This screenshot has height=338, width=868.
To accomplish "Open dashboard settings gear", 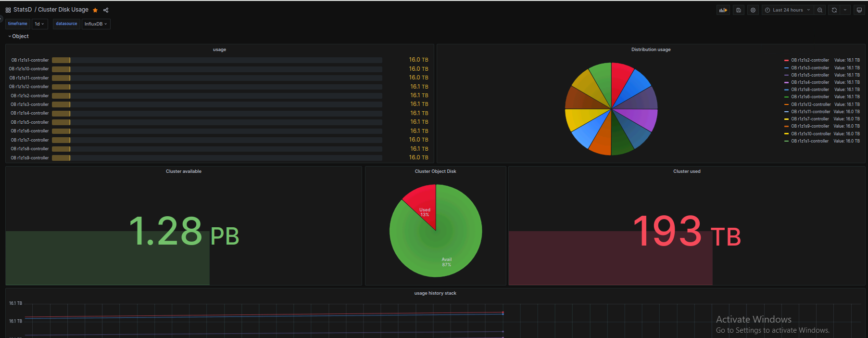I will click(753, 10).
